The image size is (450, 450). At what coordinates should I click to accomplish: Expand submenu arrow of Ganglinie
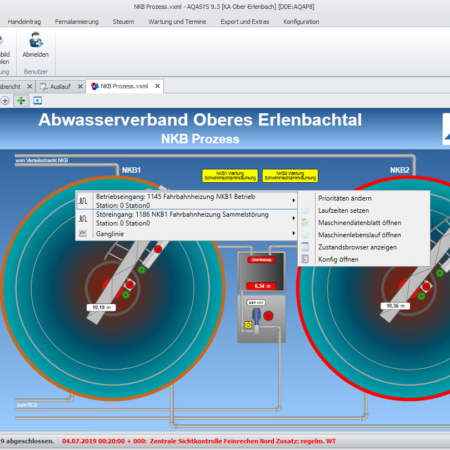point(294,233)
